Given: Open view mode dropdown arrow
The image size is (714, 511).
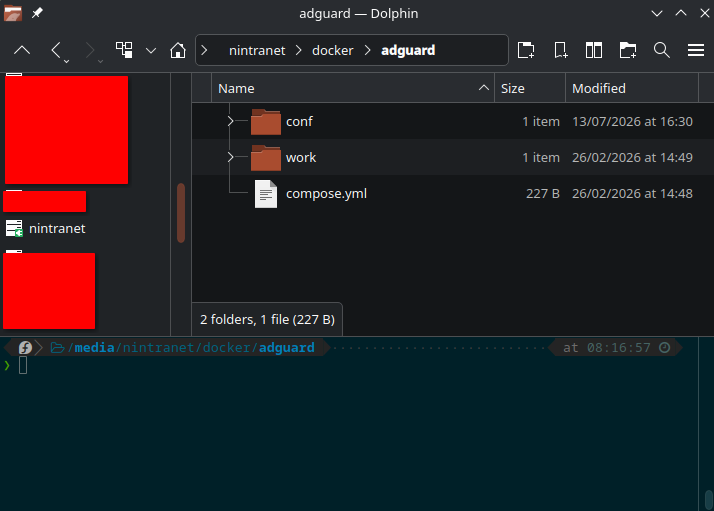Looking at the screenshot, I should [151, 51].
